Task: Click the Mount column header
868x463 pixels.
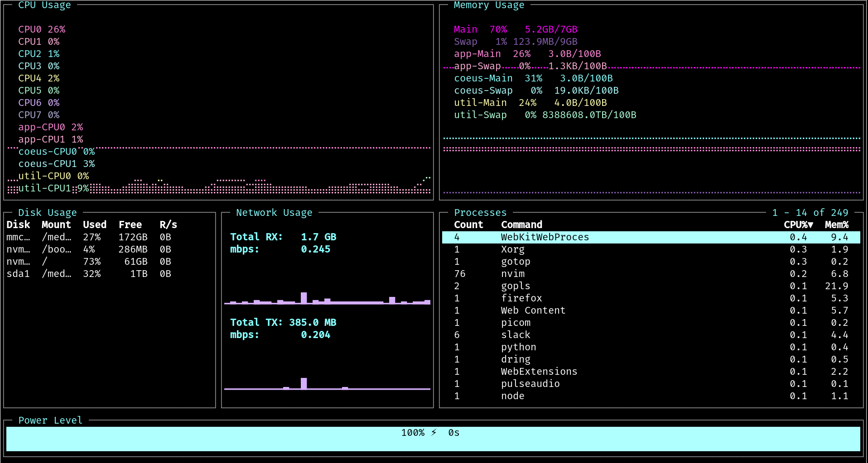Action: [x=56, y=225]
